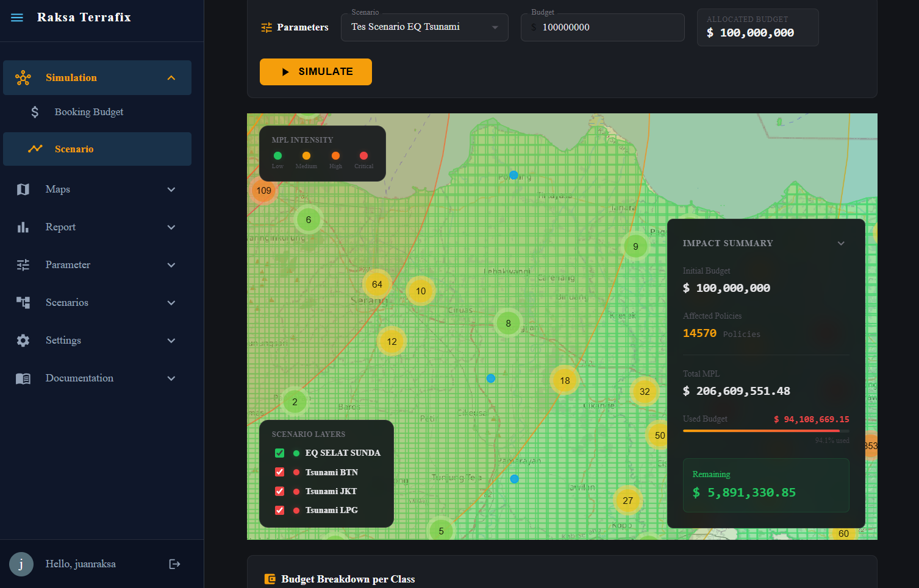The image size is (919, 588).
Task: Uncheck the Tsunami BTN layer
Action: [x=279, y=472]
